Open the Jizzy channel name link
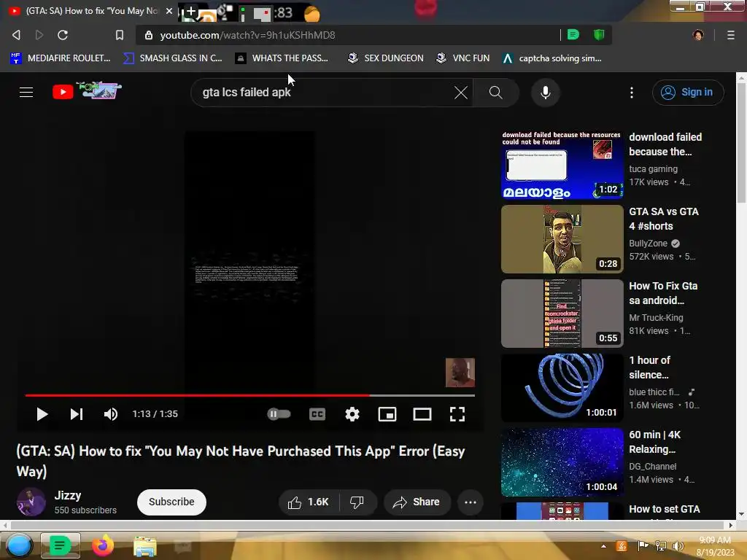The height and width of the screenshot is (560, 747). point(68,495)
